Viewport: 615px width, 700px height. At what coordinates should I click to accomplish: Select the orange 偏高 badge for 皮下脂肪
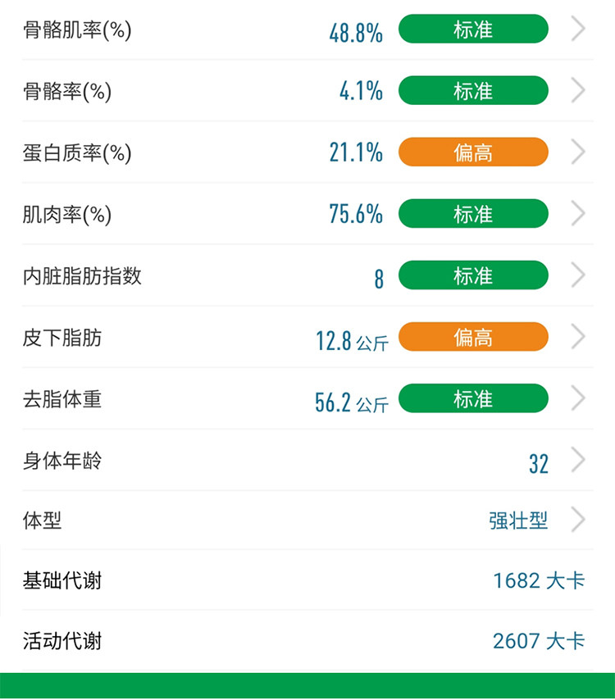point(473,337)
